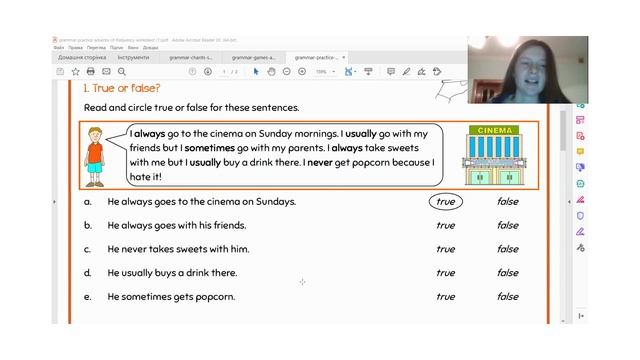The width and height of the screenshot is (640, 360).
Task: Click 'false' for sentence d
Action: [x=508, y=273]
